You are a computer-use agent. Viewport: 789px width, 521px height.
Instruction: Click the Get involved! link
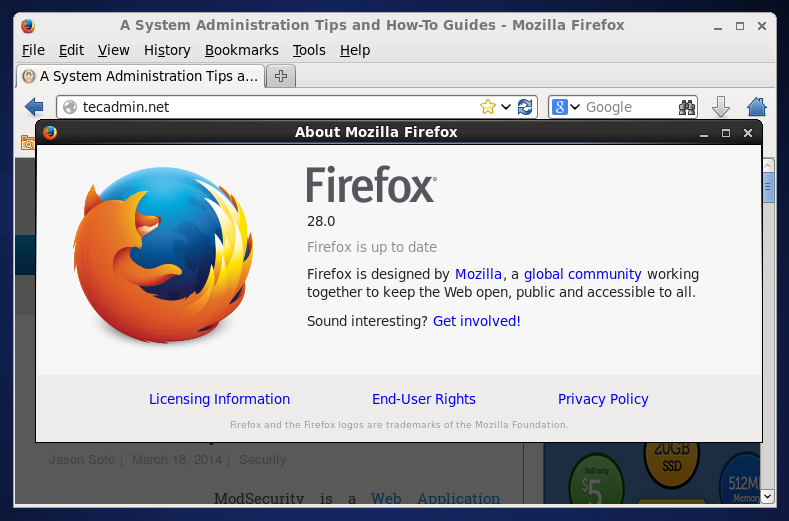476,321
